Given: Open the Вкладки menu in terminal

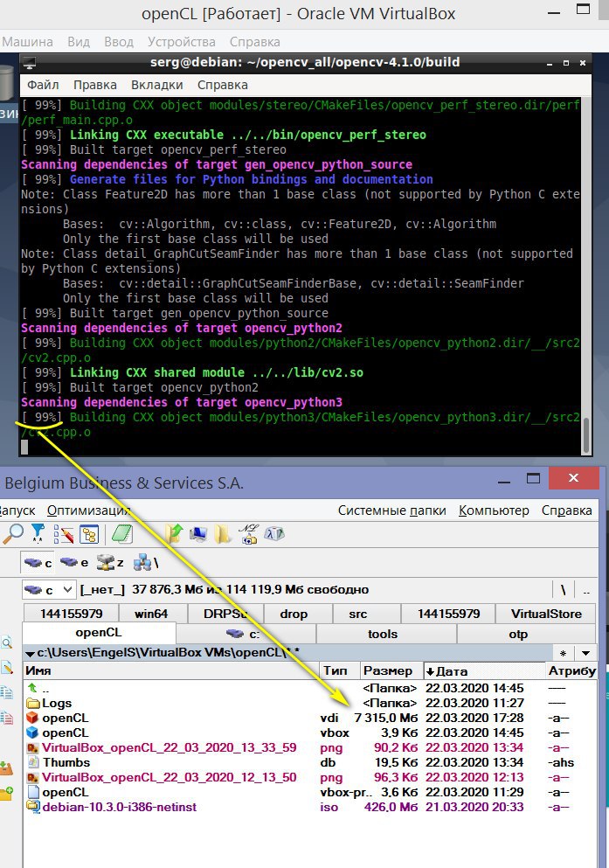Looking at the screenshot, I should pyautogui.click(x=157, y=85).
